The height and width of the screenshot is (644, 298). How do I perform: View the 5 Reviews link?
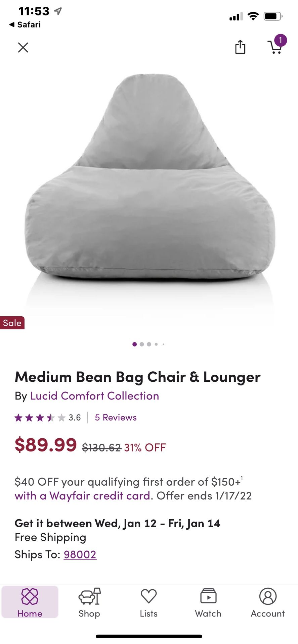pos(116,418)
